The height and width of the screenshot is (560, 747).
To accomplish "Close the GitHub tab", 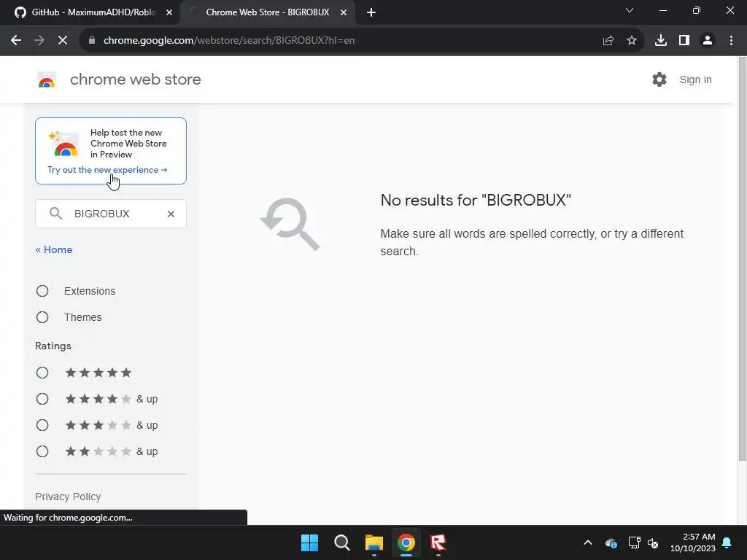I will click(169, 12).
